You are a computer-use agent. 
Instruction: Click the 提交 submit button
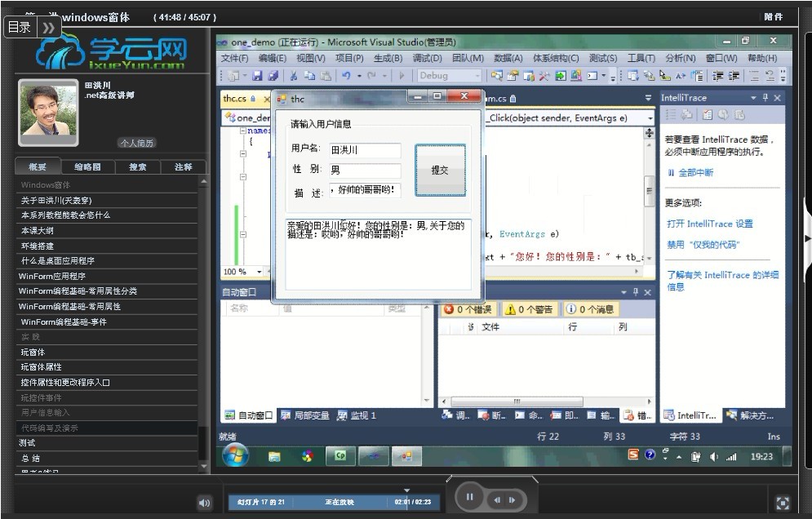[x=440, y=171]
